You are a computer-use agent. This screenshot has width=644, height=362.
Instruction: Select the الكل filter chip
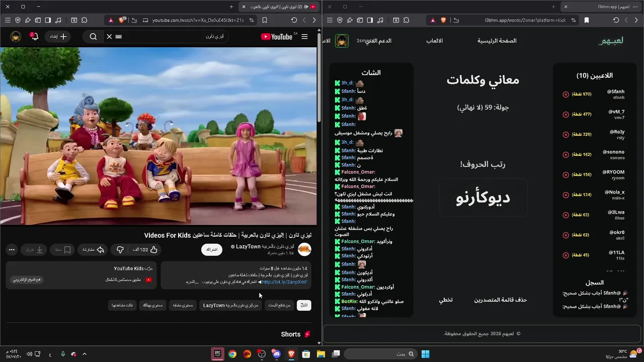click(x=304, y=305)
